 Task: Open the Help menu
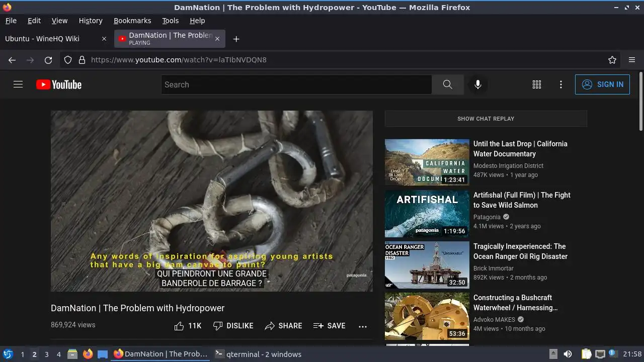pyautogui.click(x=197, y=21)
